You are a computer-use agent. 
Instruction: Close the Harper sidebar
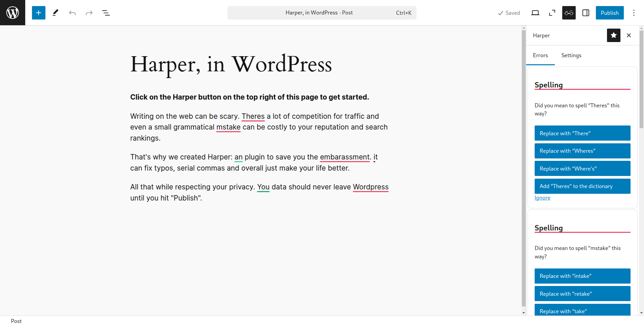[629, 35]
